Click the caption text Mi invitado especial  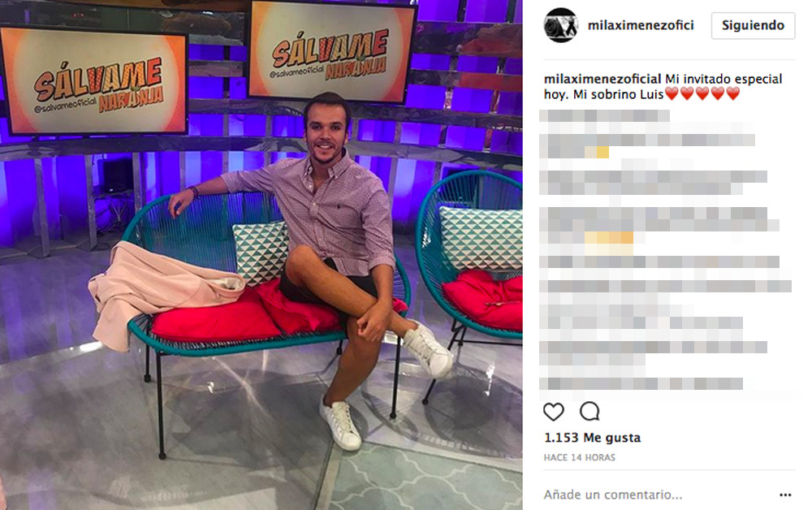click(x=723, y=80)
